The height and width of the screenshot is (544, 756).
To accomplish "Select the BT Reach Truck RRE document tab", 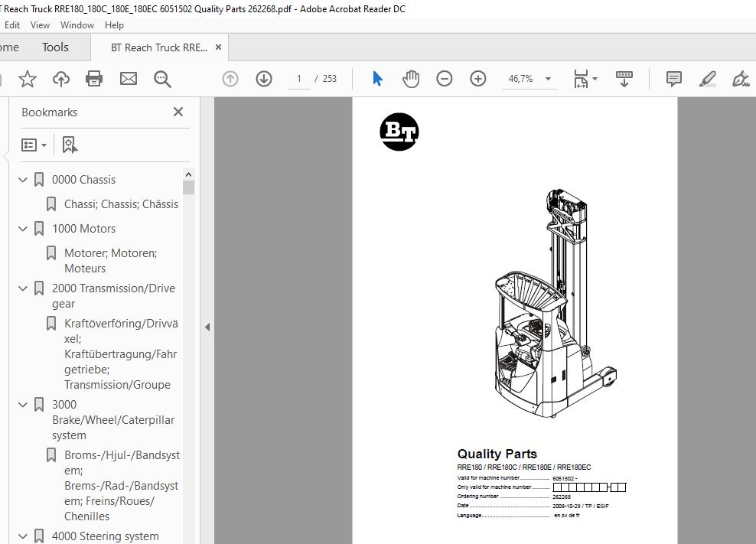I will (159, 47).
